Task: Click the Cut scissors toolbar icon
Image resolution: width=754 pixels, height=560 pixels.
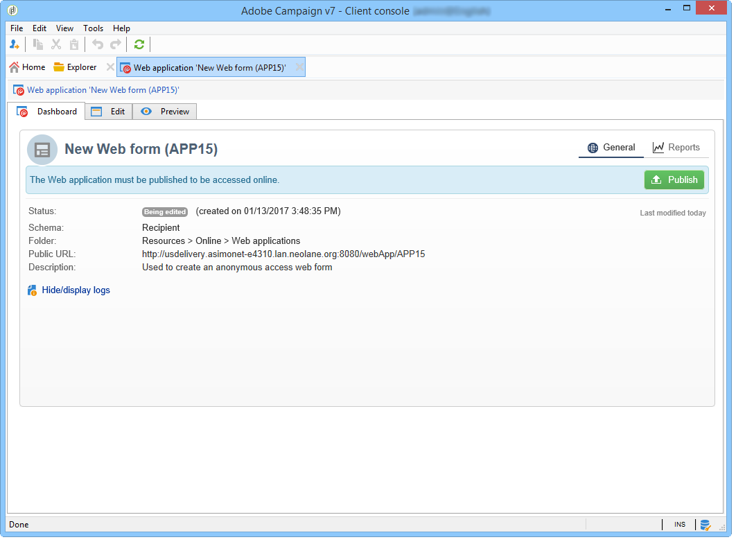Action: [x=56, y=45]
